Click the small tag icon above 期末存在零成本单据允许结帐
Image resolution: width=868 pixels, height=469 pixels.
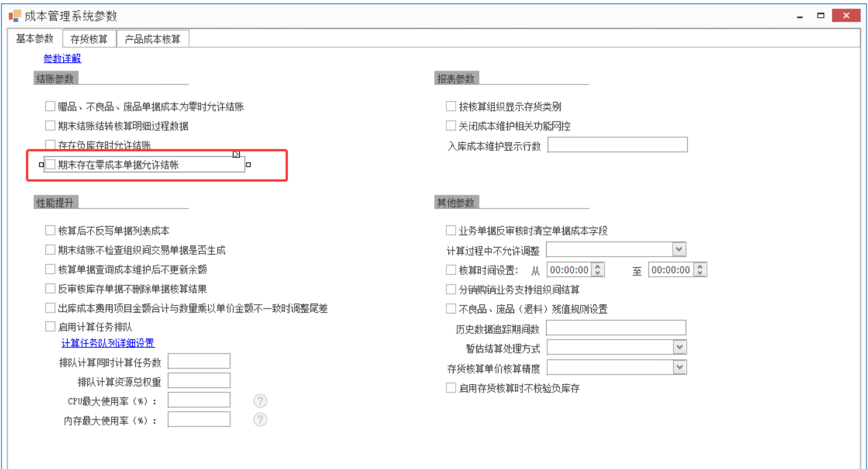(236, 154)
